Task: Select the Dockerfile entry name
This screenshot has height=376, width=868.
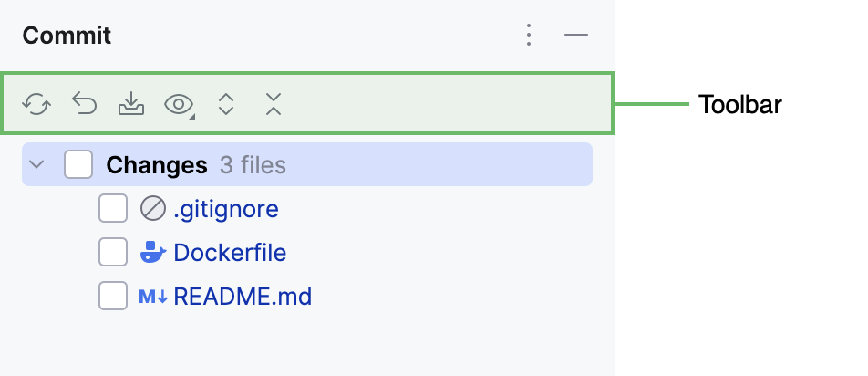Action: coord(230,253)
